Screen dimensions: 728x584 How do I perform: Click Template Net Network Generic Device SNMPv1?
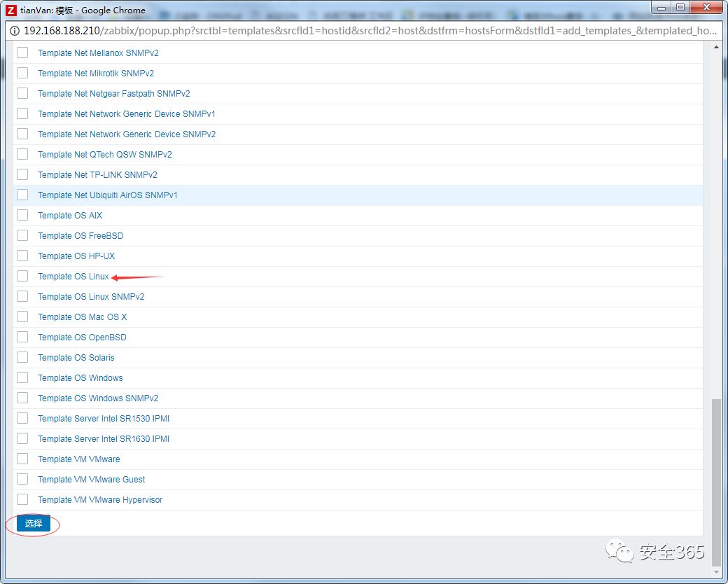click(x=126, y=114)
